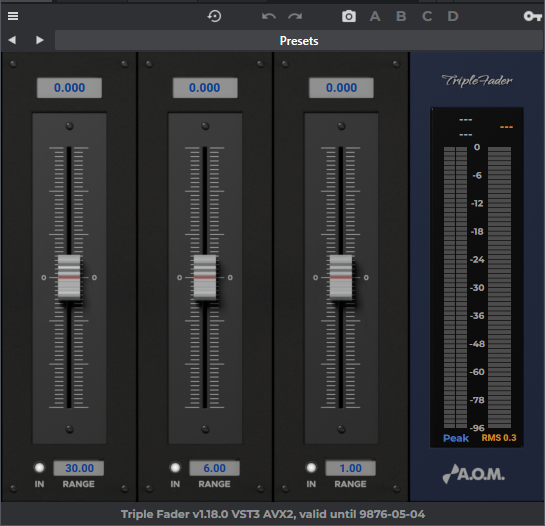Toggle the third fader's IN button

pyautogui.click(x=311, y=468)
